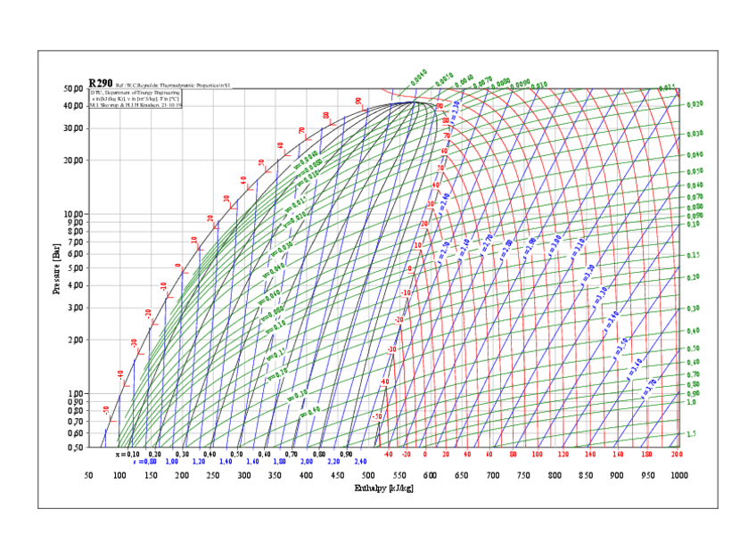Click the M.J. Skovrup & H.J.H Knudsen credit line

136,104
